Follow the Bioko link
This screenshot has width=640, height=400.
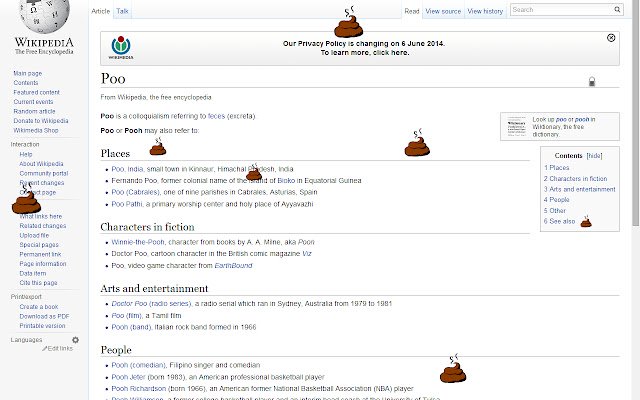[286, 180]
